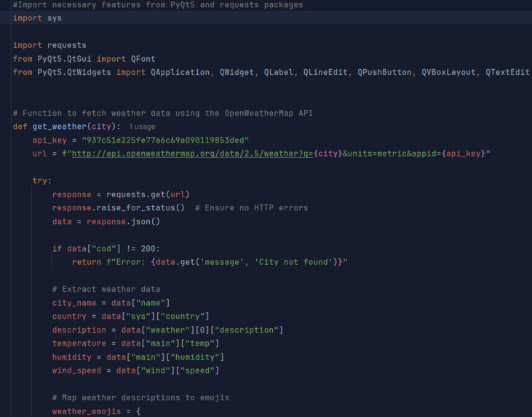Click the number 200 in the if condition
Screen dimensions: 532x417
point(148,249)
